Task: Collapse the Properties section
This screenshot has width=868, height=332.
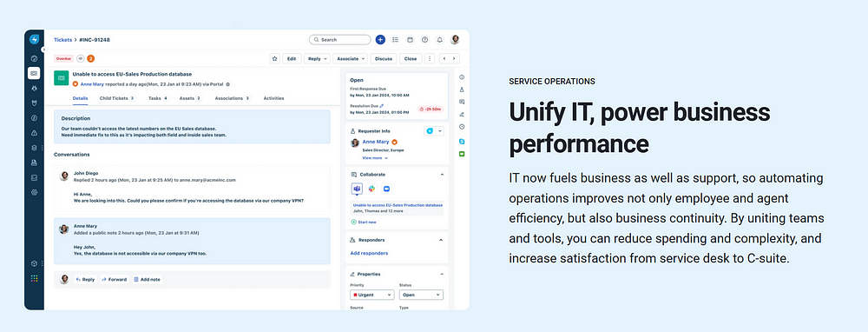Action: pos(441,274)
